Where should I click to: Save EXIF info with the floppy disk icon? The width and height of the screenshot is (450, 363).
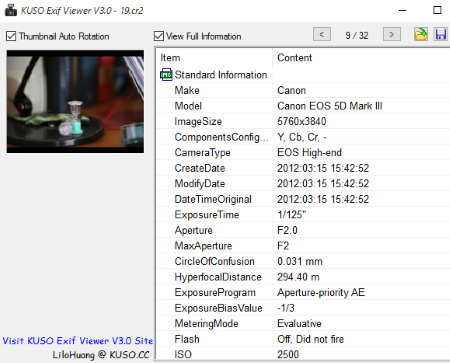441,34
